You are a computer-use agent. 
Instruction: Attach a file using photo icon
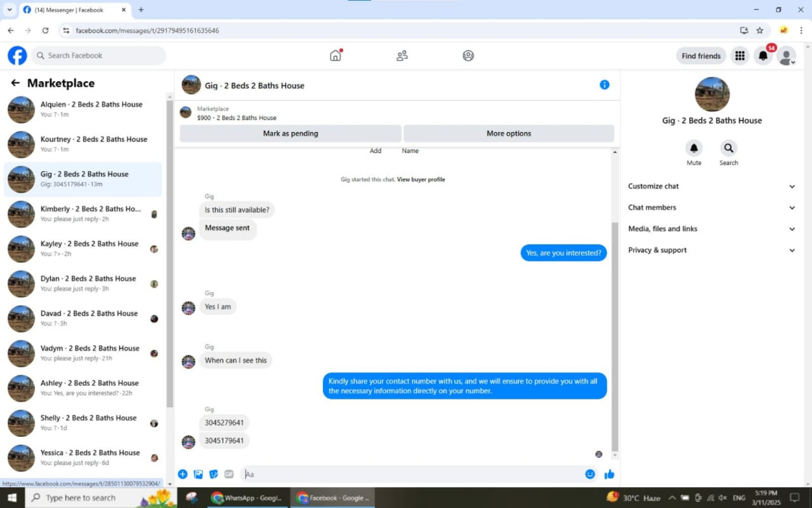tap(199, 474)
